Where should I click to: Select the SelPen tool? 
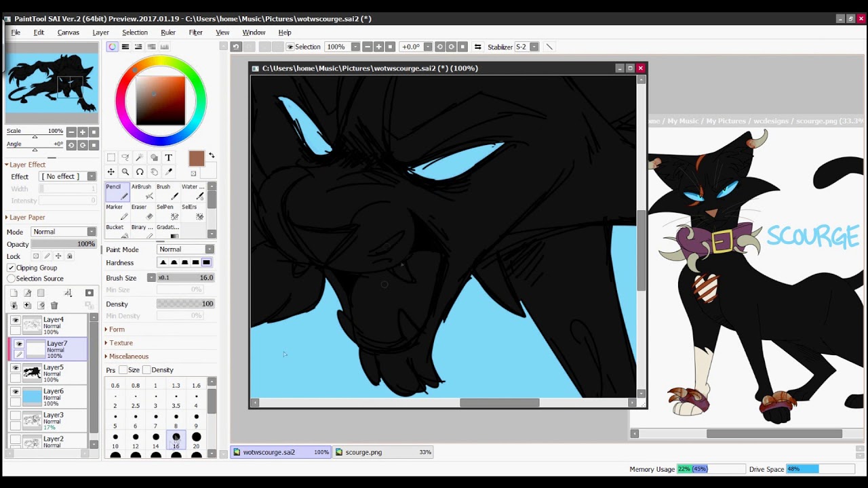tap(168, 212)
